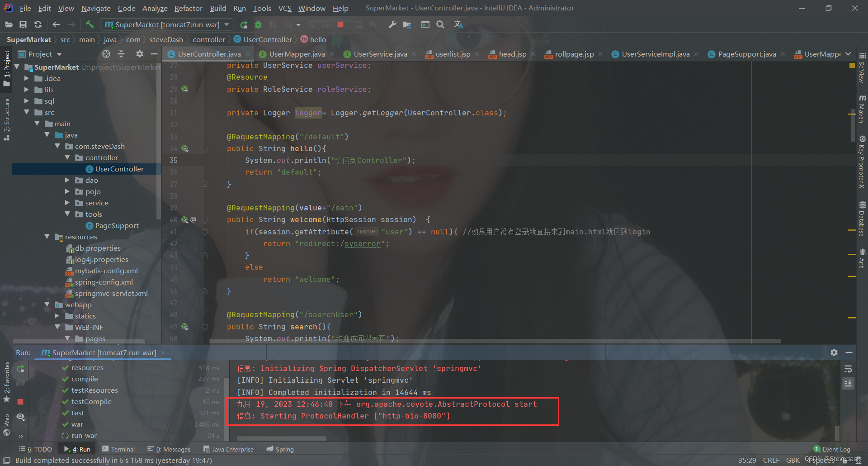Expand the .idea folder
This screenshot has height=466, width=868.
point(26,78)
